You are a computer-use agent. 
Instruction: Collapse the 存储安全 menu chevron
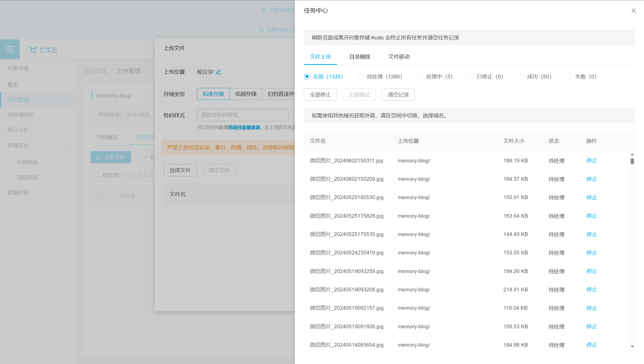(65, 146)
